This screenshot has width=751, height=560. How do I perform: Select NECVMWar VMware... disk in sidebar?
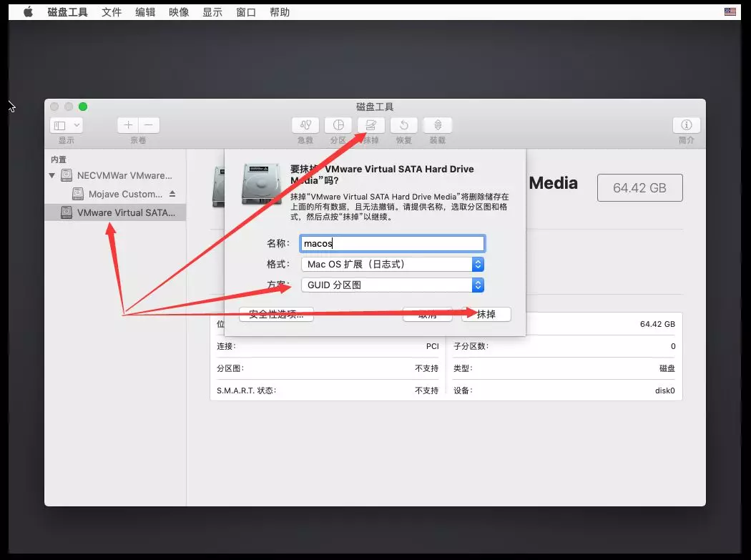[117, 175]
